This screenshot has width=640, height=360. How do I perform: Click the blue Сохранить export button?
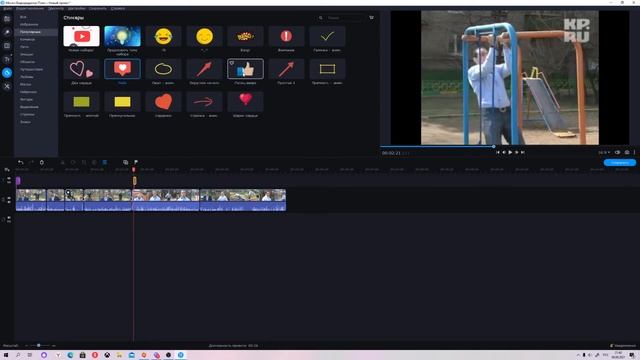[620, 162]
